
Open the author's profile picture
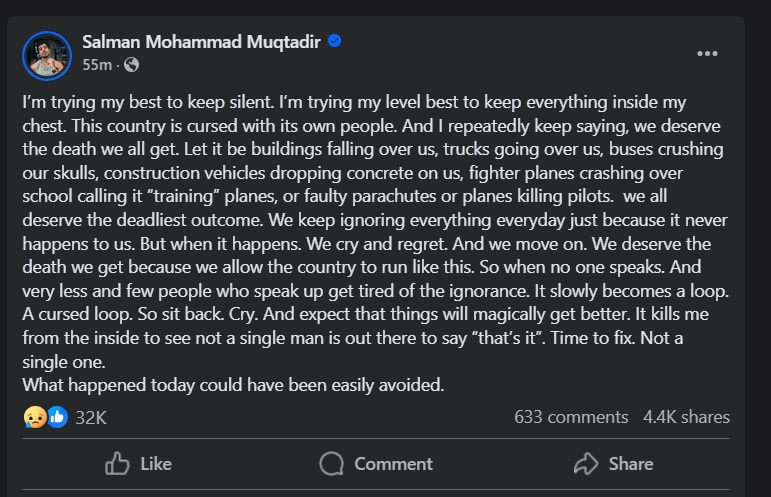click(47, 54)
